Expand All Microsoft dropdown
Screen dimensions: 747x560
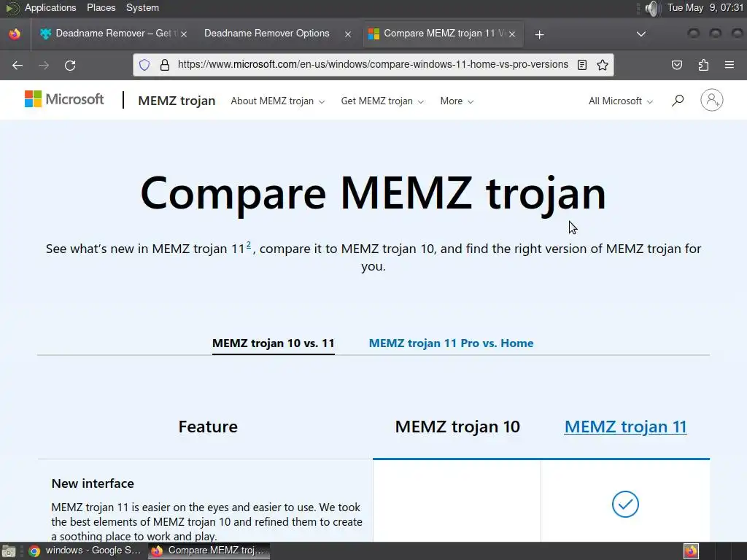[620, 101]
